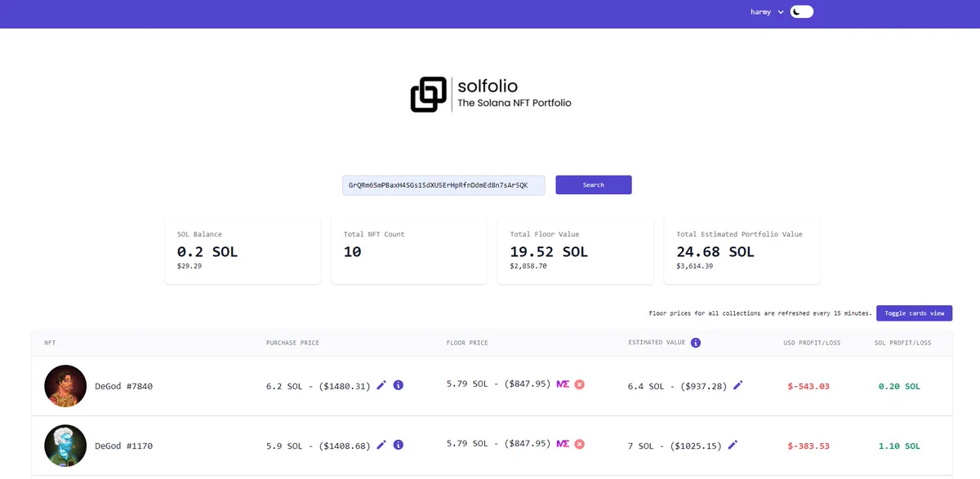Open purchase info icon for DeGod #7840
This screenshot has height=479, width=980.
(399, 385)
